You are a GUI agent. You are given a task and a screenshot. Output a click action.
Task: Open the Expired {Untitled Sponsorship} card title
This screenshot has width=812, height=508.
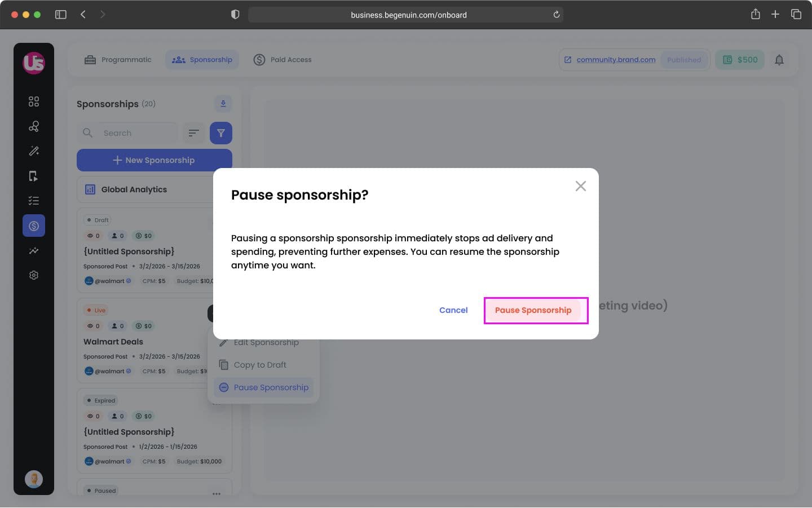[129, 432]
